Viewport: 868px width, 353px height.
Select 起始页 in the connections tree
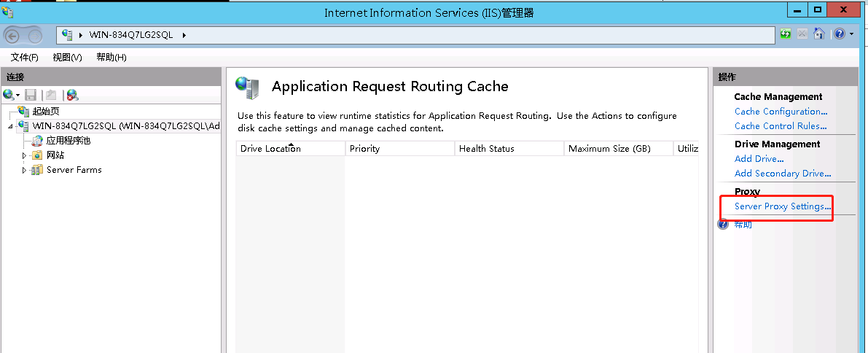tap(45, 112)
